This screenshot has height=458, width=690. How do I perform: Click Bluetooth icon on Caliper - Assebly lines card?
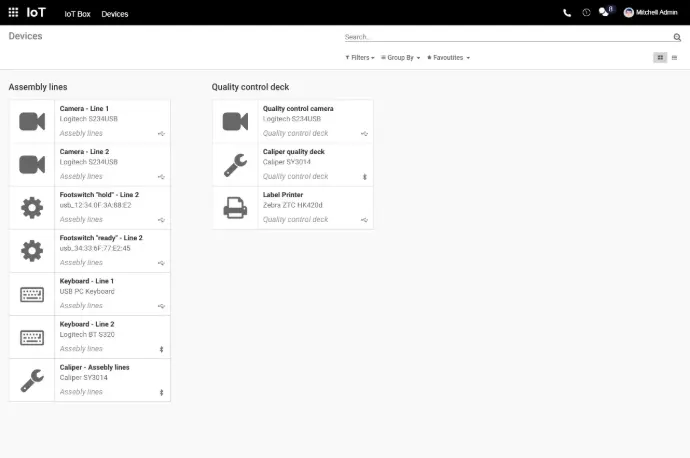161,392
